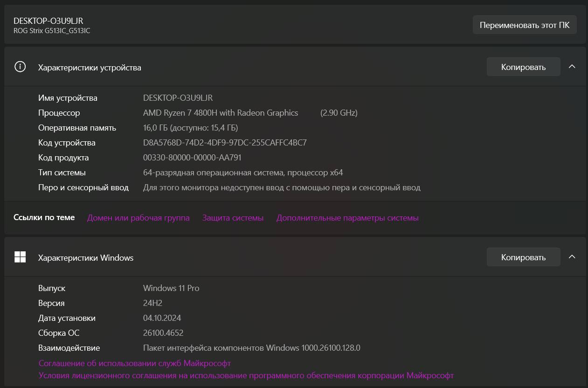Viewport: 588px width, 388px height.
Task: Click the Код продукта label
Action: pyautogui.click(x=63, y=158)
